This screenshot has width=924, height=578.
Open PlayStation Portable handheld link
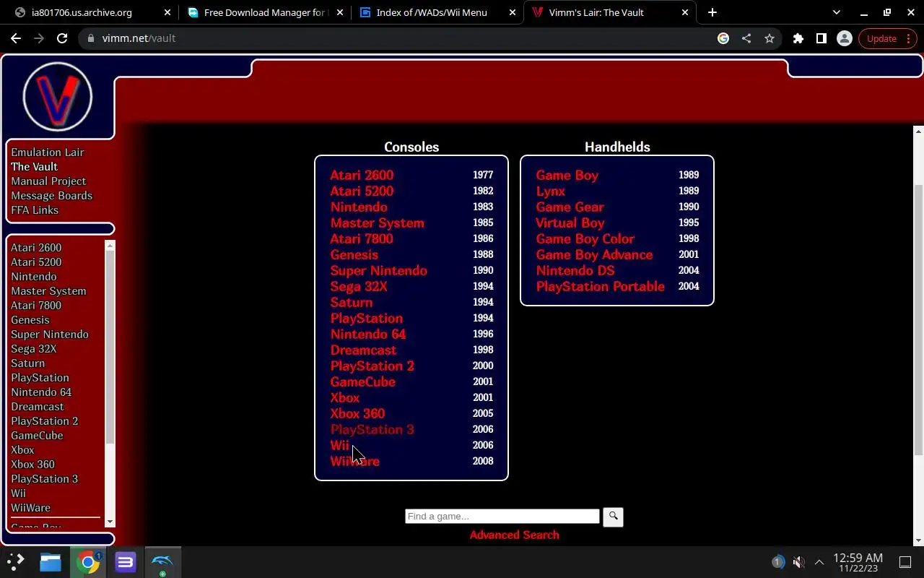(x=601, y=286)
